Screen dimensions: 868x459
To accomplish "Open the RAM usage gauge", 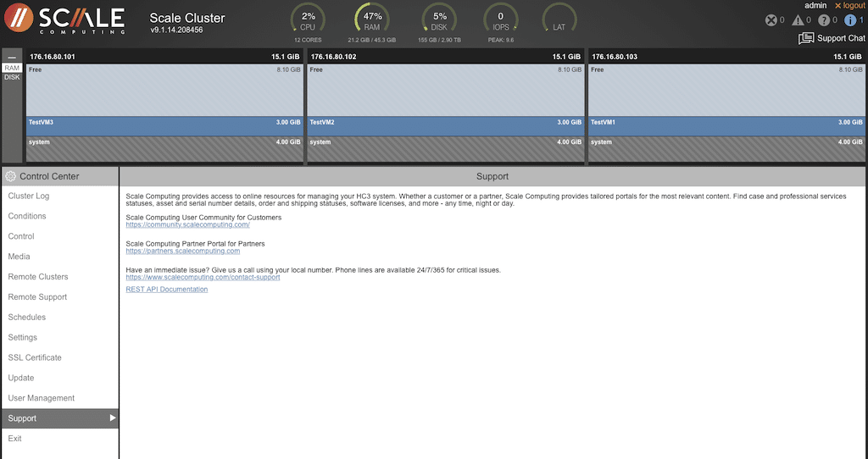I will click(x=372, y=20).
